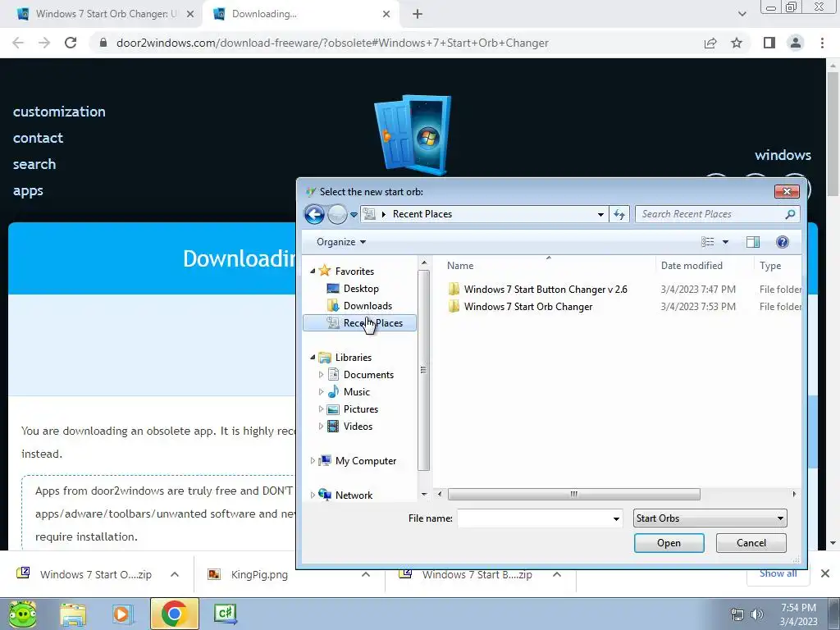Select My Computer in the tree
This screenshot has height=630, width=840.
[365, 461]
